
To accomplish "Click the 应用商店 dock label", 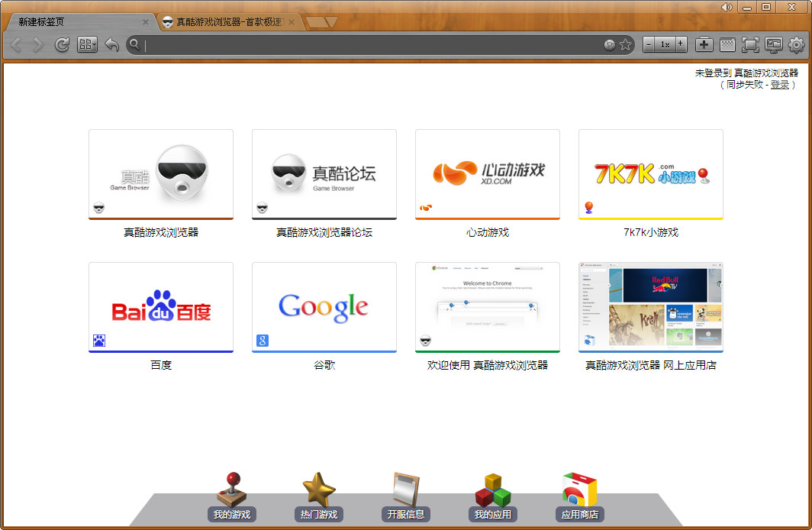I will click(580, 515).
